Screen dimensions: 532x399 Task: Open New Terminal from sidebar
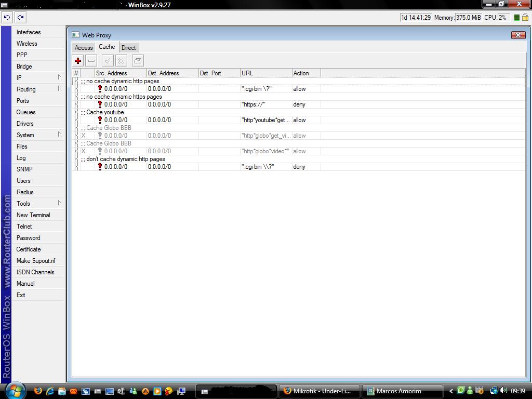pyautogui.click(x=38, y=215)
